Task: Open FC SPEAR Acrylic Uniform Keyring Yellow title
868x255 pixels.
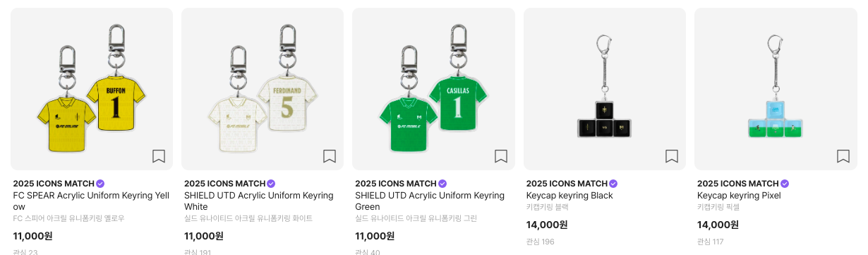Action: click(x=92, y=201)
